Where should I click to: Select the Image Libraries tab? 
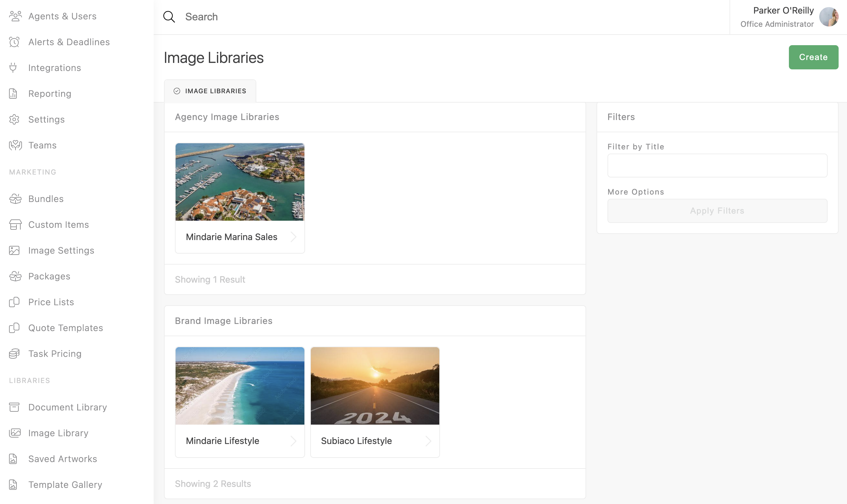pos(210,91)
